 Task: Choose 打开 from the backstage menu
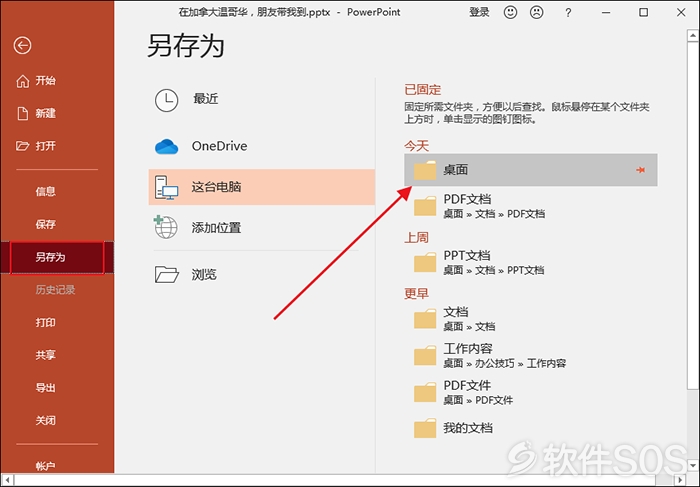46,146
